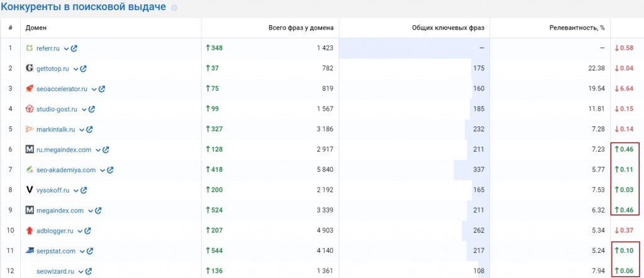Click external-link icon next to adblogger.ru
Screen dimensions: 644x278
tap(87, 231)
